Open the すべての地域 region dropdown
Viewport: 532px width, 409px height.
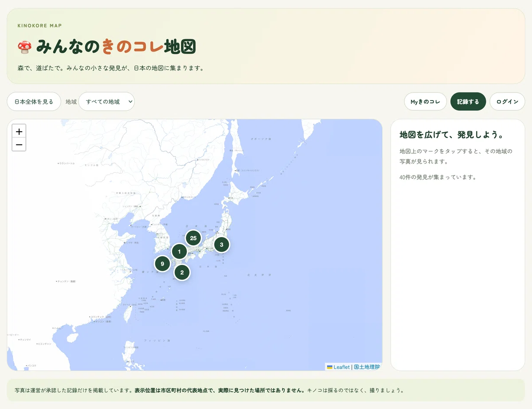(106, 101)
